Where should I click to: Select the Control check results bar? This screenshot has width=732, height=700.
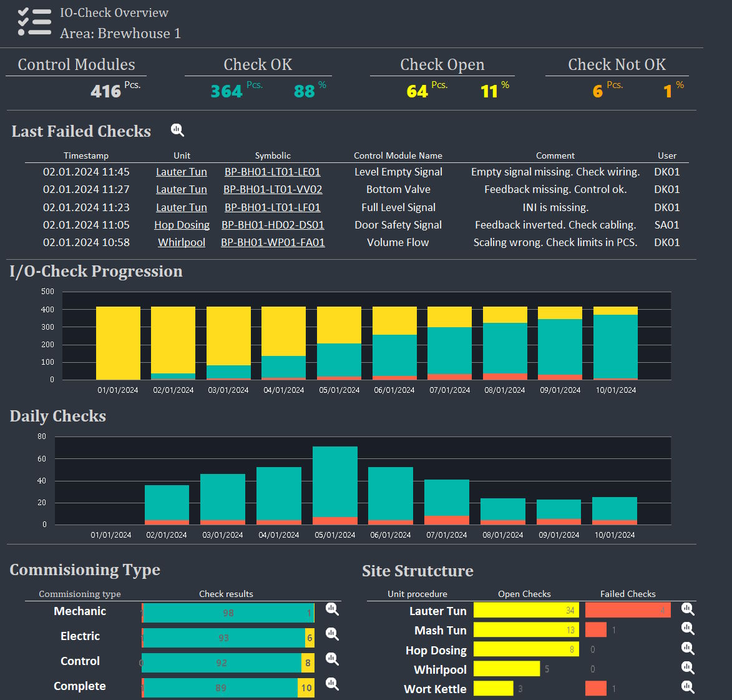[228, 663]
